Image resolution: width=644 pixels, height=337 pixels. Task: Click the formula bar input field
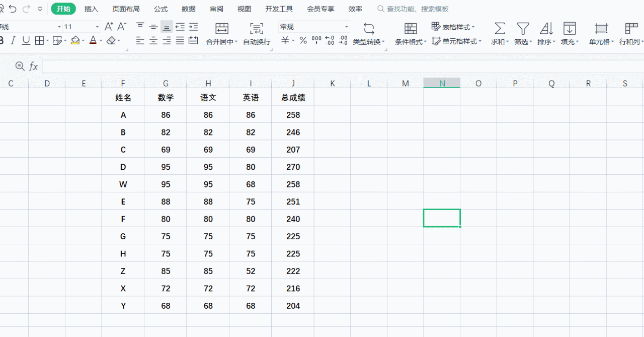pos(343,66)
